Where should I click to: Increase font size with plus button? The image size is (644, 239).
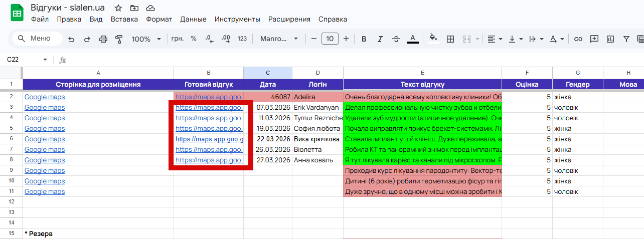coord(346,39)
